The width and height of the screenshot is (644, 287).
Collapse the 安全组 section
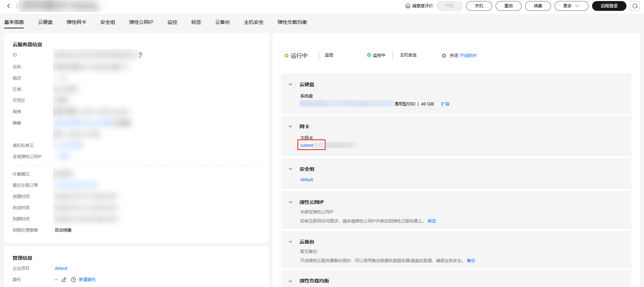290,169
